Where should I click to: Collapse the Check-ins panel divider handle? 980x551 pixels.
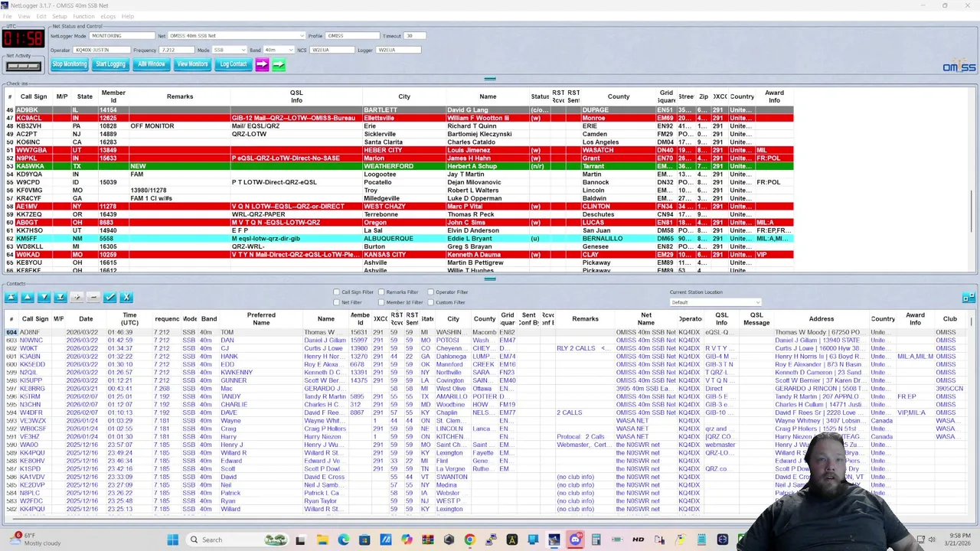[x=490, y=79]
